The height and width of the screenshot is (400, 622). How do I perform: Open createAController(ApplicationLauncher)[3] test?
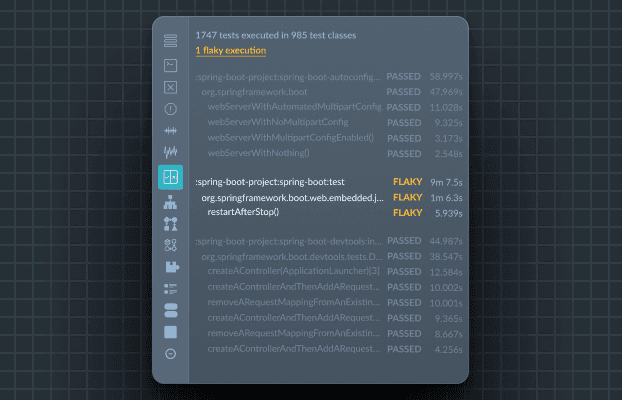pos(293,272)
